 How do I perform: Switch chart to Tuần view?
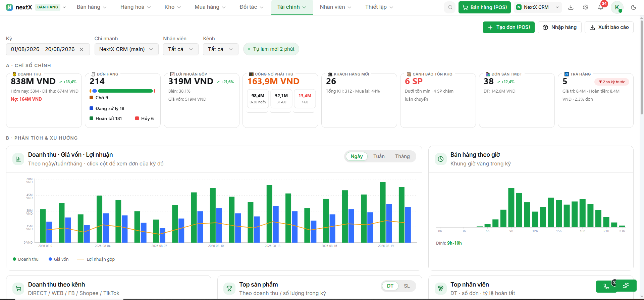pyautogui.click(x=379, y=156)
